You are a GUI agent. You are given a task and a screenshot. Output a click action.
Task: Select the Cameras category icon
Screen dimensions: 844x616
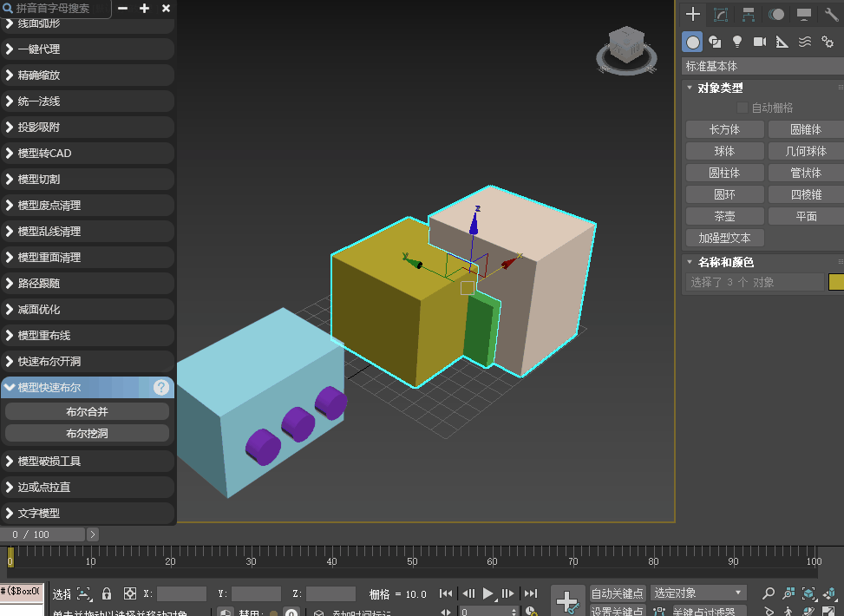coord(760,42)
